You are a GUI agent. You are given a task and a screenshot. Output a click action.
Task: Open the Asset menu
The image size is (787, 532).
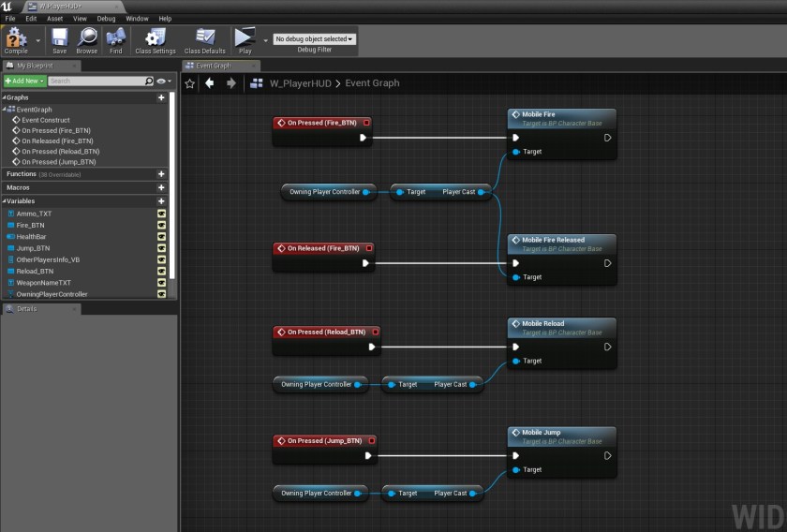[x=55, y=18]
